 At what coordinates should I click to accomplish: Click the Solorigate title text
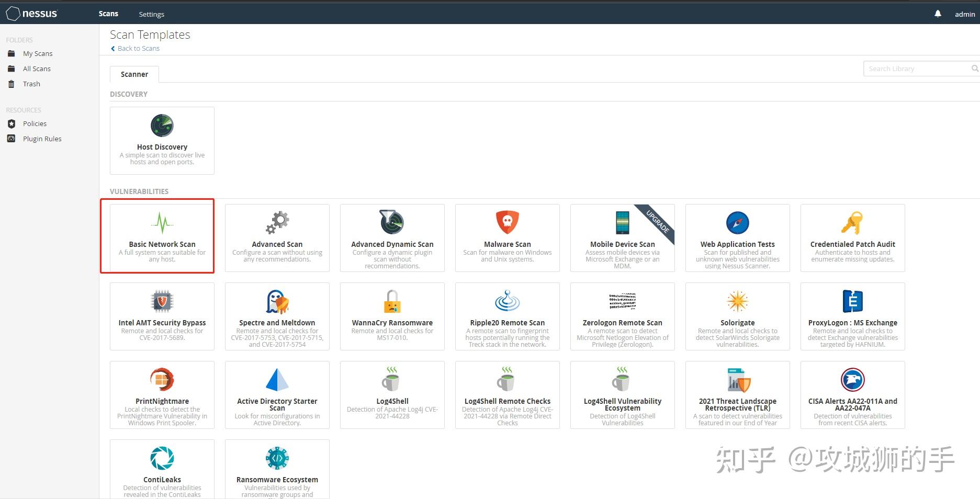(x=738, y=323)
